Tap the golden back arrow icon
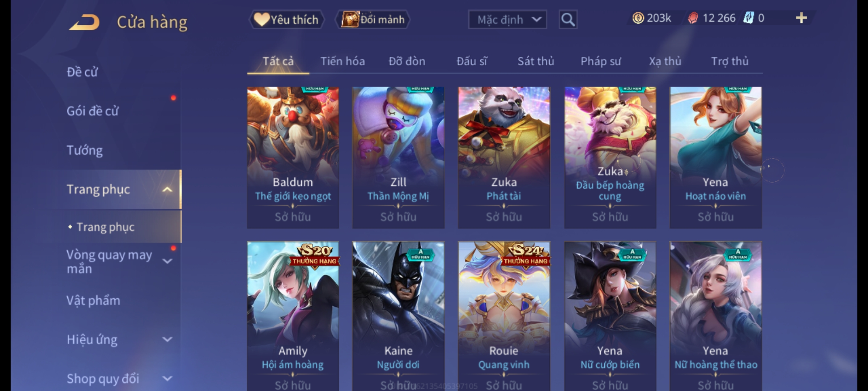 pyautogui.click(x=84, y=22)
